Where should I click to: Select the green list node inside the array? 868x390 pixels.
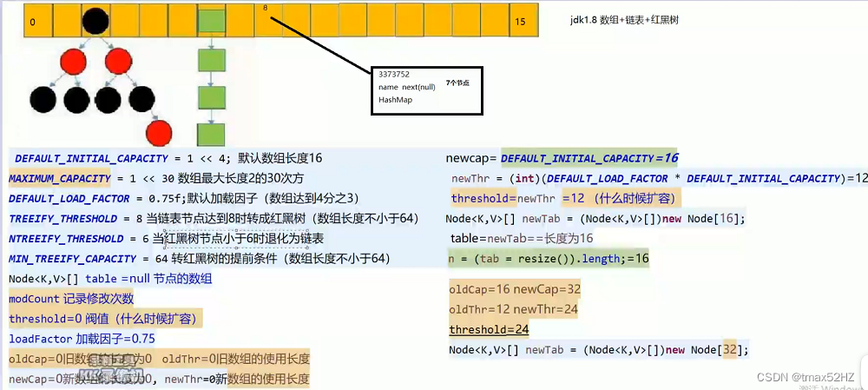click(212, 21)
